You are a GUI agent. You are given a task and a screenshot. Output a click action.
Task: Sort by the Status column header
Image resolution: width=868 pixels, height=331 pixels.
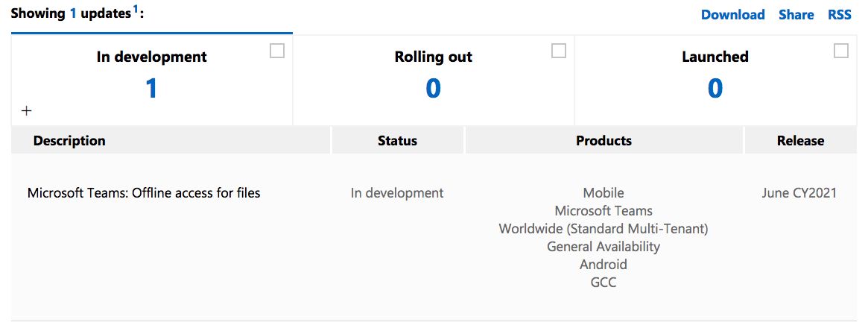(397, 141)
